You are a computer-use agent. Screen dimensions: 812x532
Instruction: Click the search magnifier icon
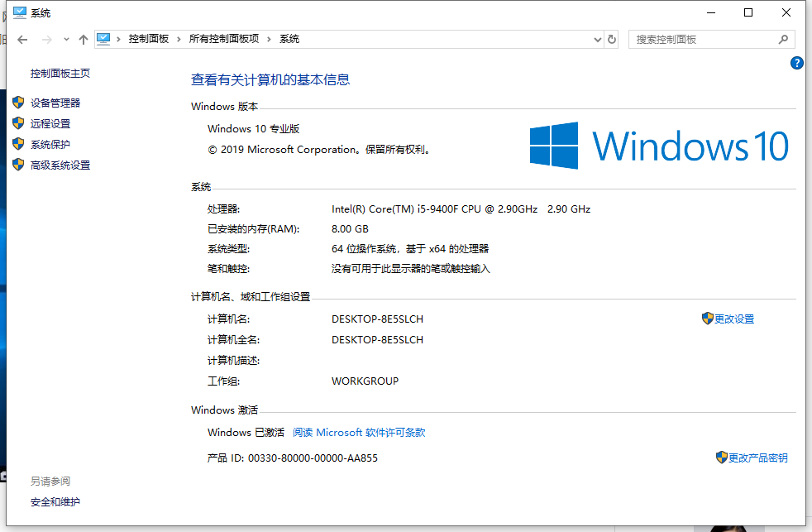(783, 40)
